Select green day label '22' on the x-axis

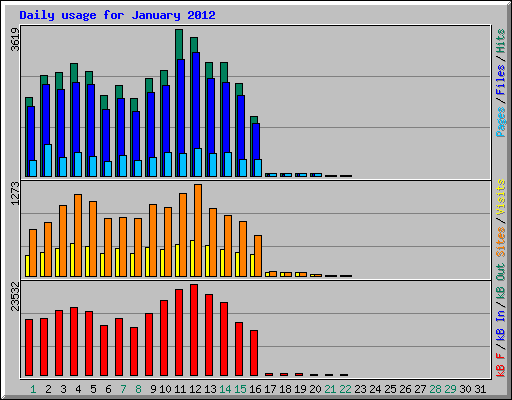coord(345,389)
